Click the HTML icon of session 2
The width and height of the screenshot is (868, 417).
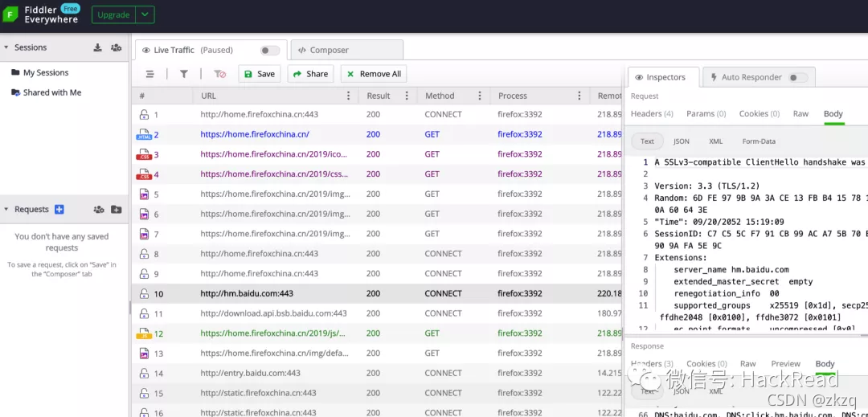144,134
